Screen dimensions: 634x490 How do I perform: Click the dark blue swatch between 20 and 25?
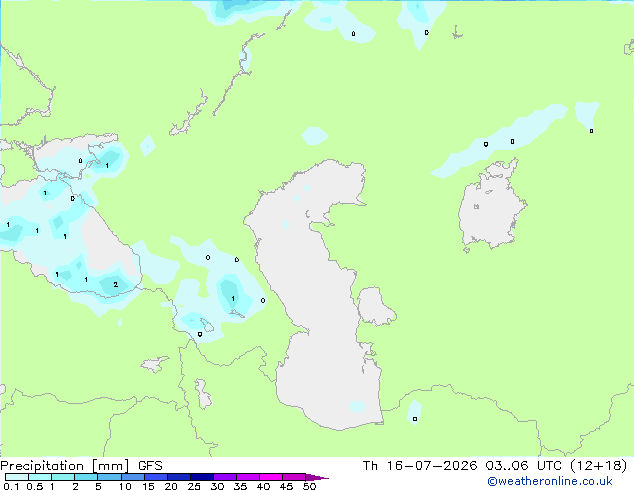pos(179,477)
